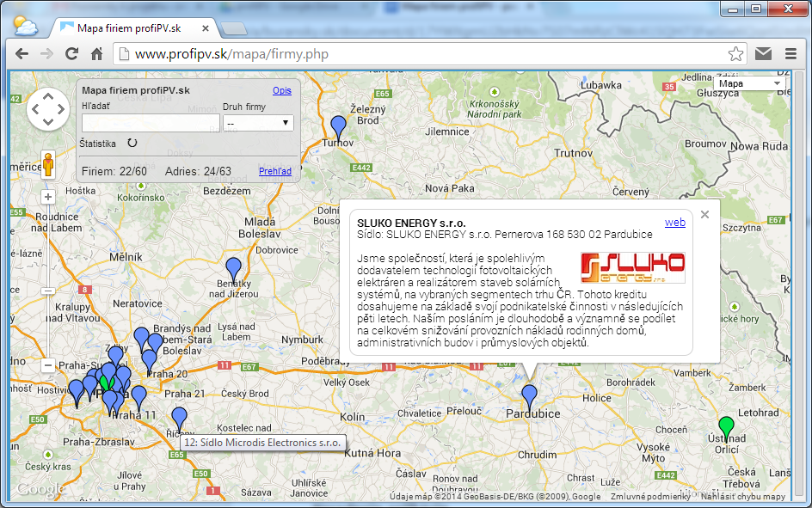Bookmark the page with the star icon

(736, 53)
